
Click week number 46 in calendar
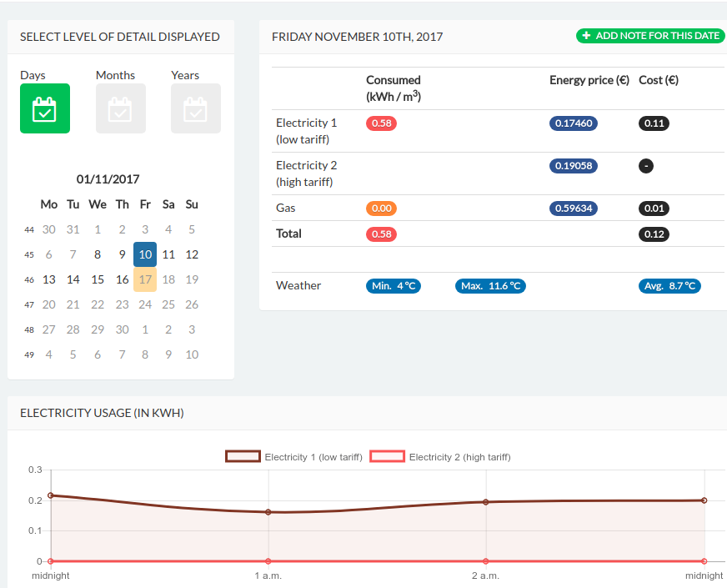pos(29,279)
